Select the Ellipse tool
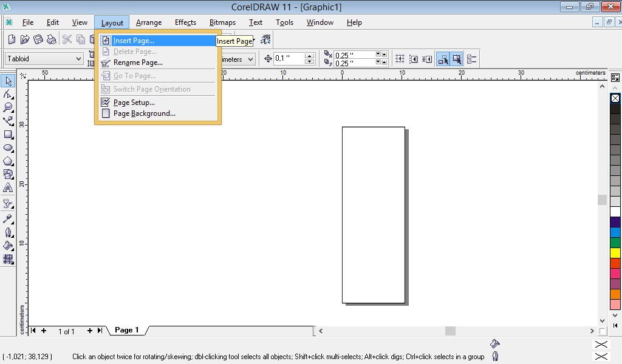This screenshot has height=364, width=622. (8, 148)
